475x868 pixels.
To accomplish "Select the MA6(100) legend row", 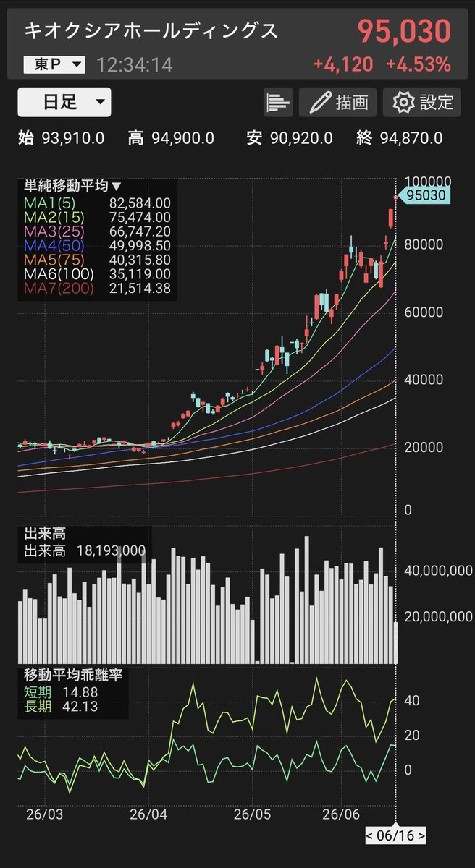I will coord(97,274).
